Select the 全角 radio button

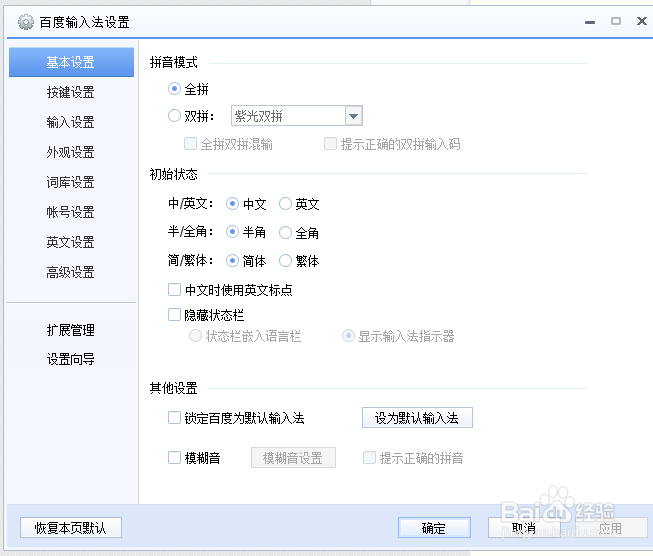pyautogui.click(x=285, y=232)
